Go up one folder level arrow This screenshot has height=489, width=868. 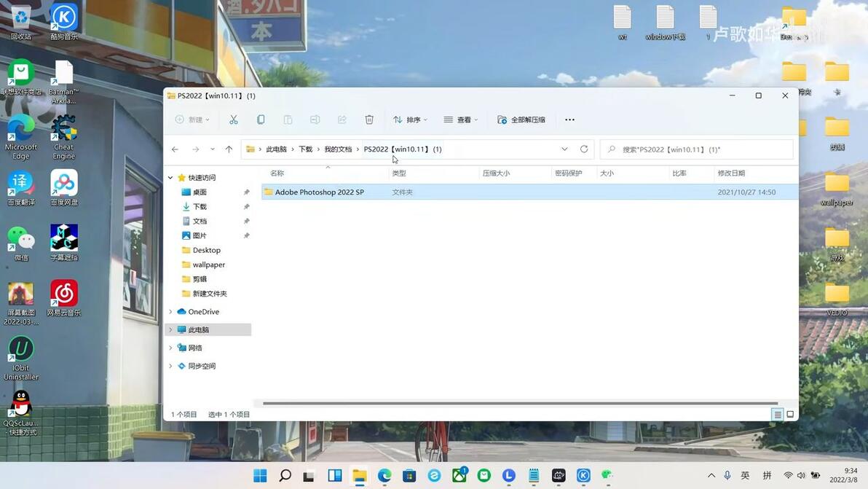pos(229,149)
